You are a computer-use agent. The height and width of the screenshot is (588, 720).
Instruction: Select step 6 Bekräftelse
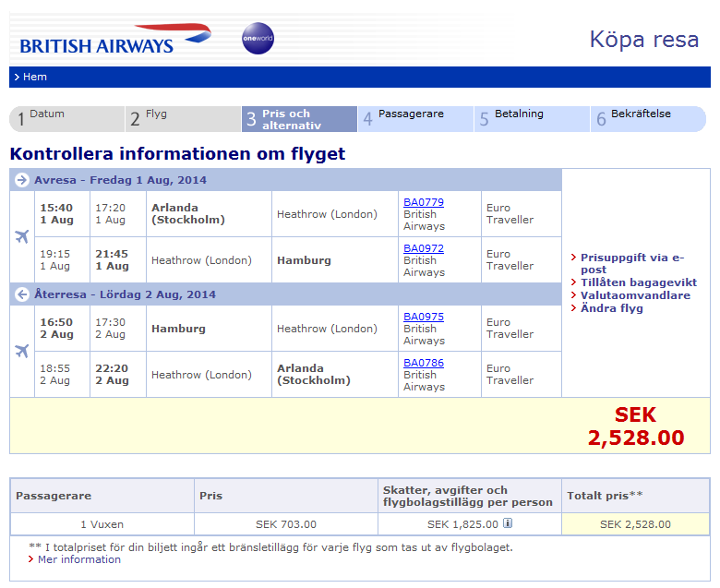point(648,119)
